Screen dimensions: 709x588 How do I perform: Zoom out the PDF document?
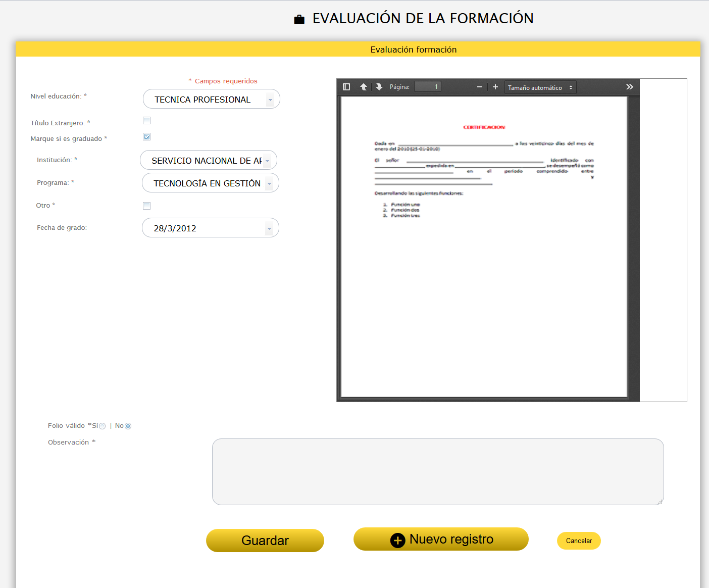tap(480, 87)
